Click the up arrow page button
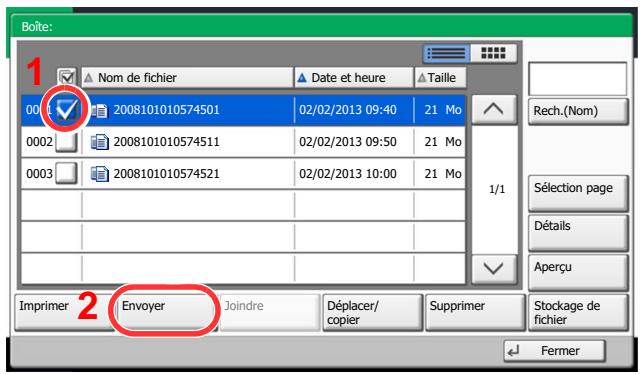Screen dimensions: 640x374 pyautogui.click(x=494, y=109)
